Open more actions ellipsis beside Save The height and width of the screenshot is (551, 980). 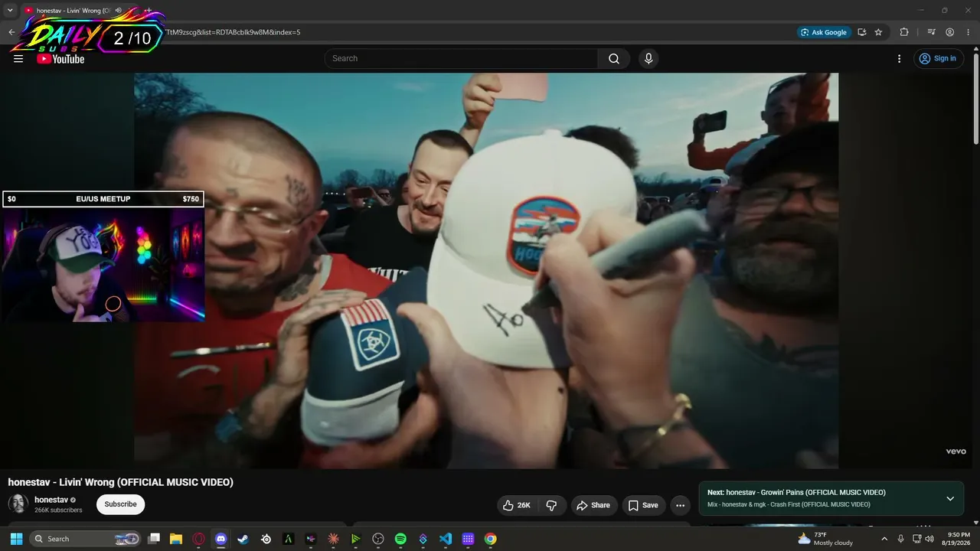coord(680,505)
